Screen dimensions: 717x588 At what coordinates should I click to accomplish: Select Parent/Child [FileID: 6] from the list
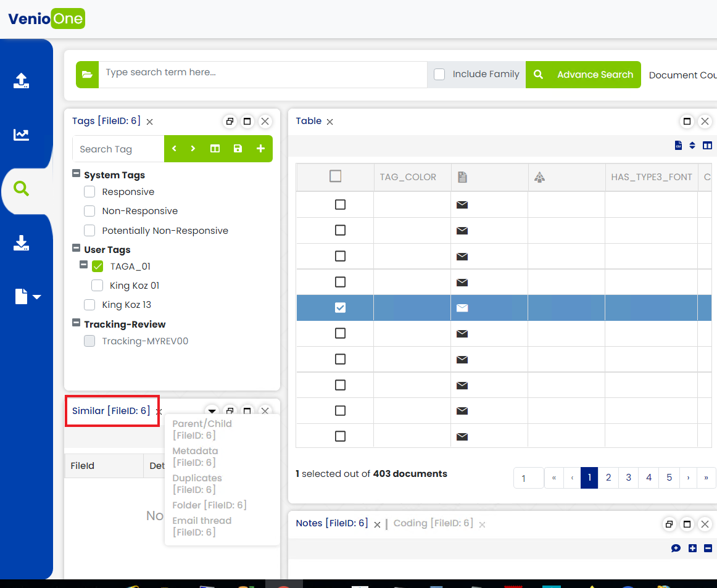(202, 429)
